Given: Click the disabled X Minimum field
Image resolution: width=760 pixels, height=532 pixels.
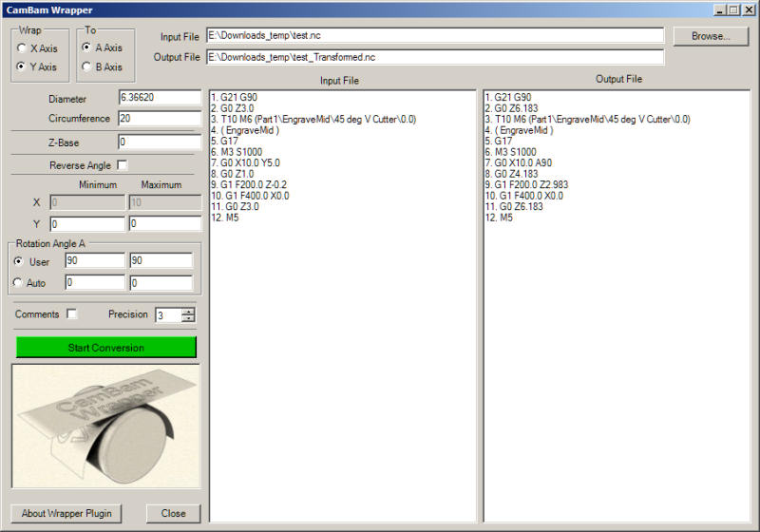Looking at the screenshot, I should (x=87, y=202).
